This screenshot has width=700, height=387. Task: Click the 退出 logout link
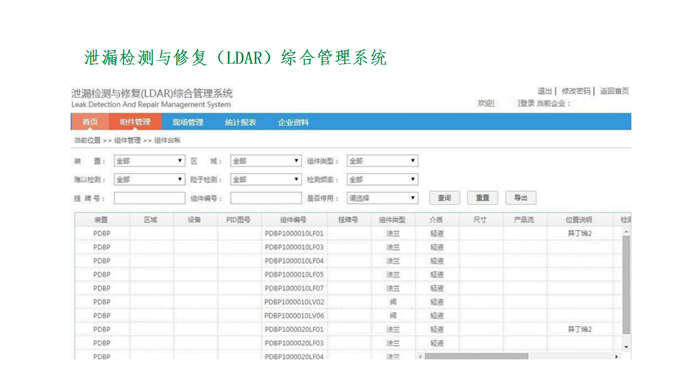coord(544,91)
